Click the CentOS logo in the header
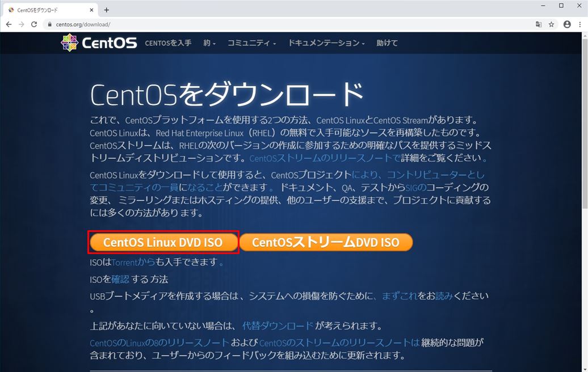This screenshot has width=588, height=372. [99, 43]
